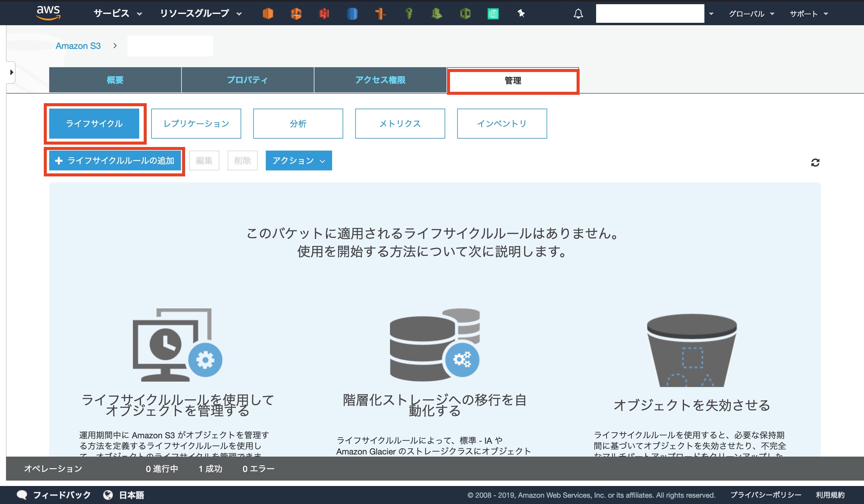
Task: Click the red S3 shortcut icon
Action: click(324, 14)
